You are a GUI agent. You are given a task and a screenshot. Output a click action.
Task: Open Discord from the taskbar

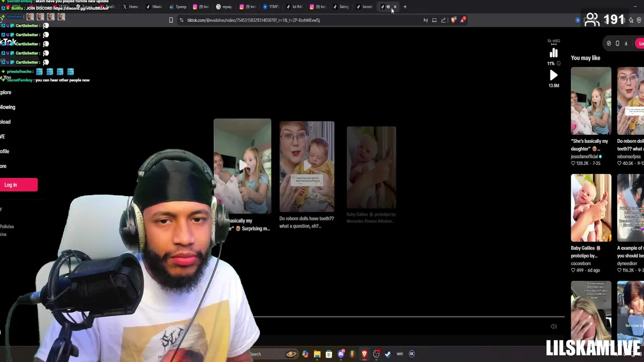tap(341, 354)
